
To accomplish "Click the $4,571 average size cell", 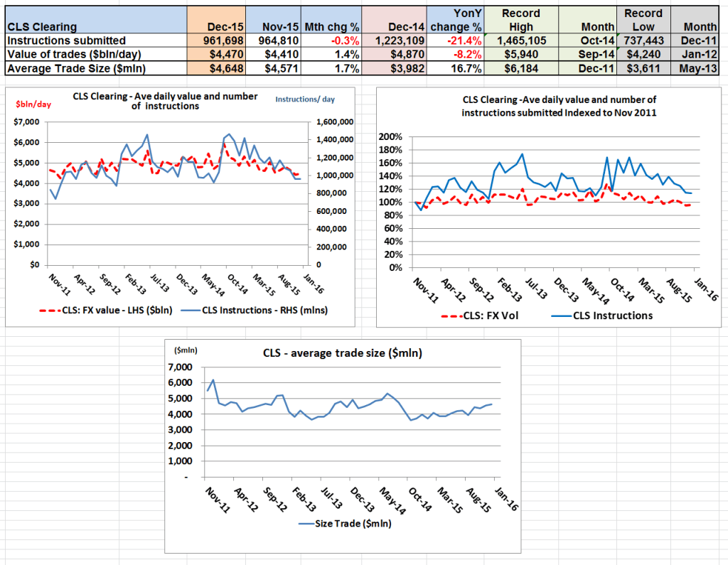I will [273, 68].
